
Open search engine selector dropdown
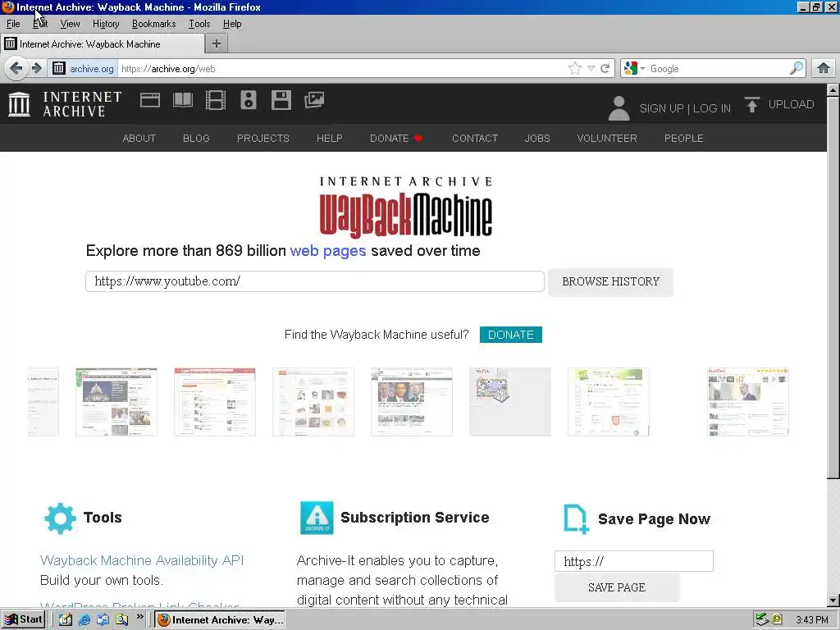tap(642, 69)
